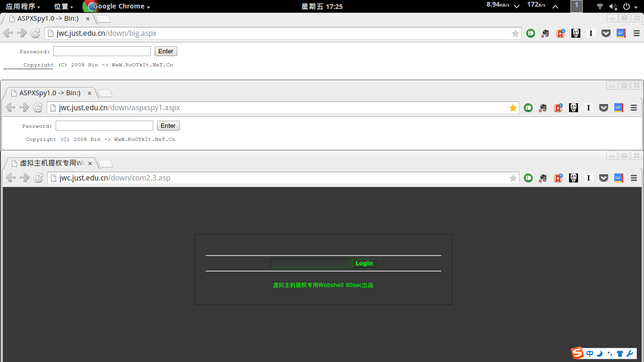This screenshot has width=644, height=362.
Task: Click Guy Fawkes mask icon in aspxspy1.aspx window
Action: (573, 107)
